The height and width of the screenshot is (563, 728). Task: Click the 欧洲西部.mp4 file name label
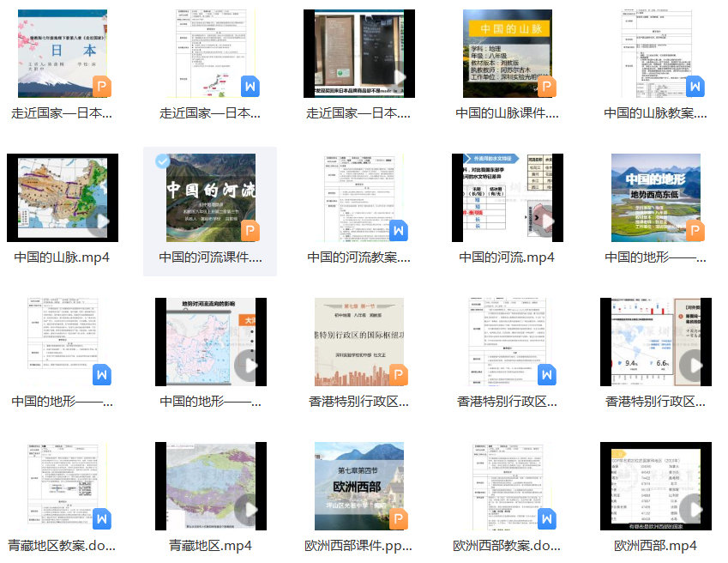pyautogui.click(x=655, y=545)
